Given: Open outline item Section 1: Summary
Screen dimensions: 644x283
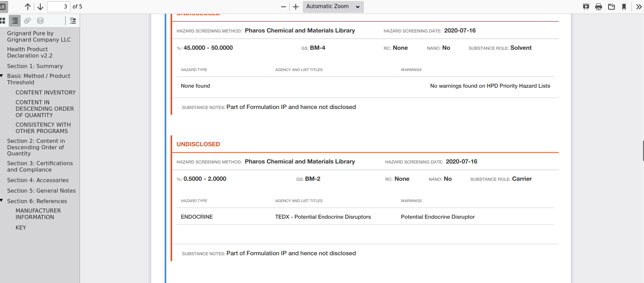Looking at the screenshot, I should point(35,66).
